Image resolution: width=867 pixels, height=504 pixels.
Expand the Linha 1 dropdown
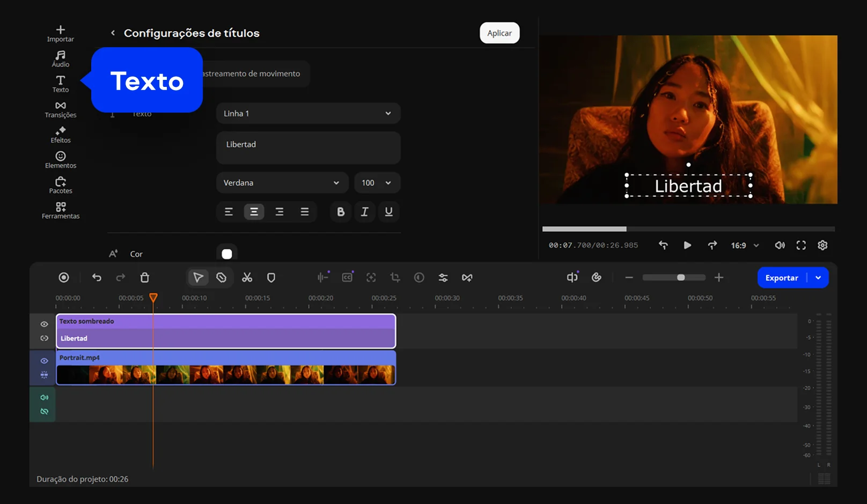tap(308, 114)
